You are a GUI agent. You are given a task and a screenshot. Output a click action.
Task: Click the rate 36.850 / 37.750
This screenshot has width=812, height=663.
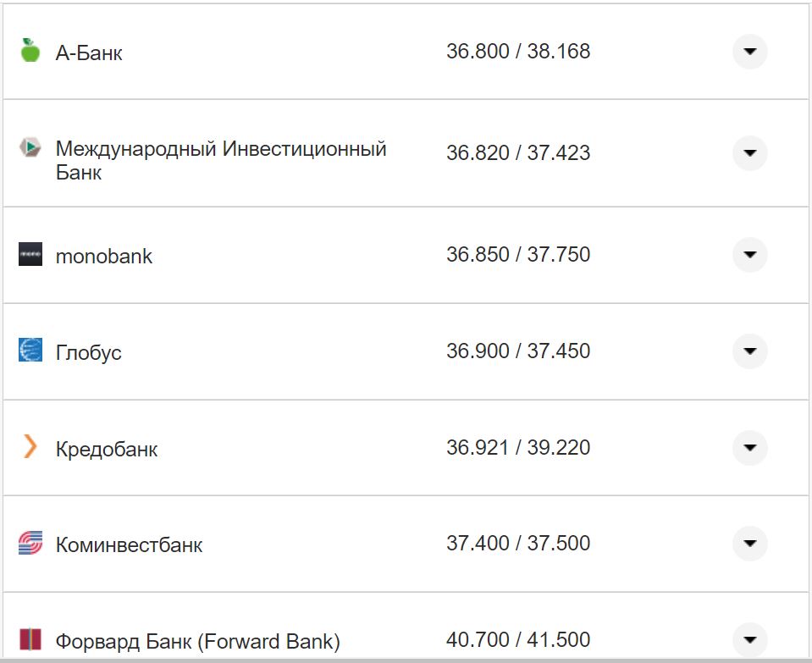coord(518,256)
